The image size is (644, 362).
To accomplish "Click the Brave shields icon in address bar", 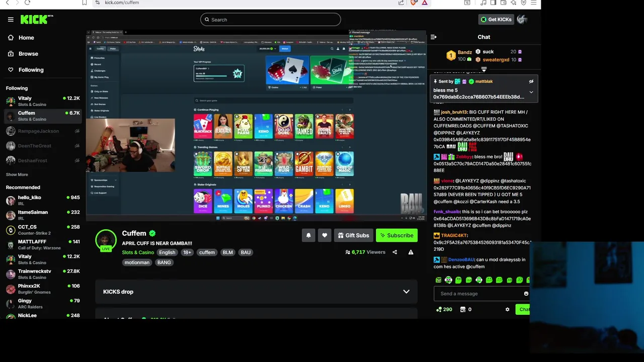I will click(413, 3).
